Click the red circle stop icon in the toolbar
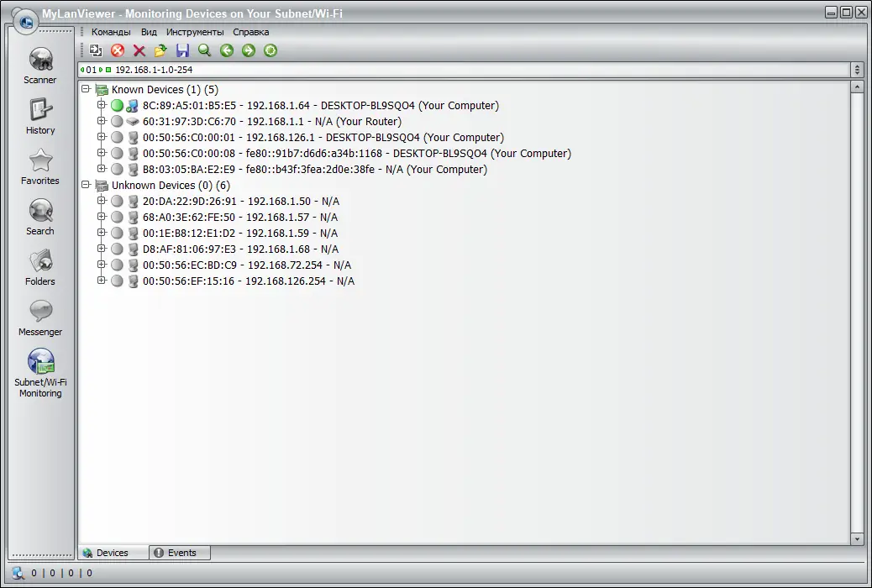Viewport: 872px width, 588px height. point(118,50)
